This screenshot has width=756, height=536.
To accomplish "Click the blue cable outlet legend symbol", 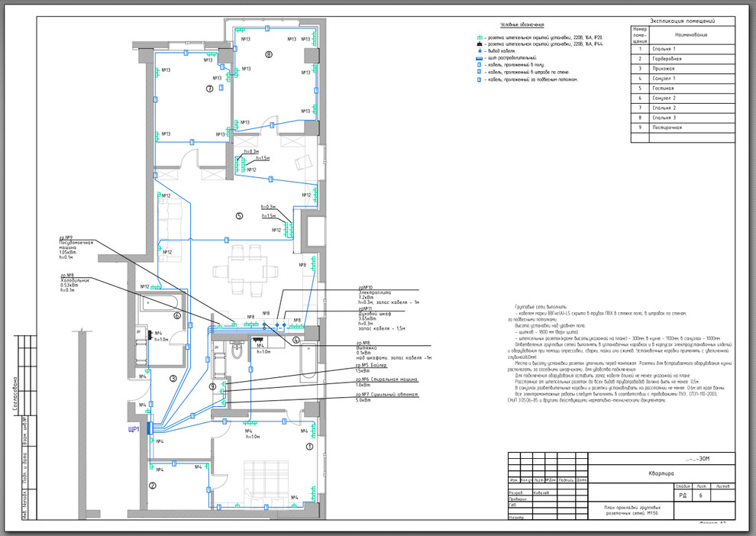I will click(479, 51).
